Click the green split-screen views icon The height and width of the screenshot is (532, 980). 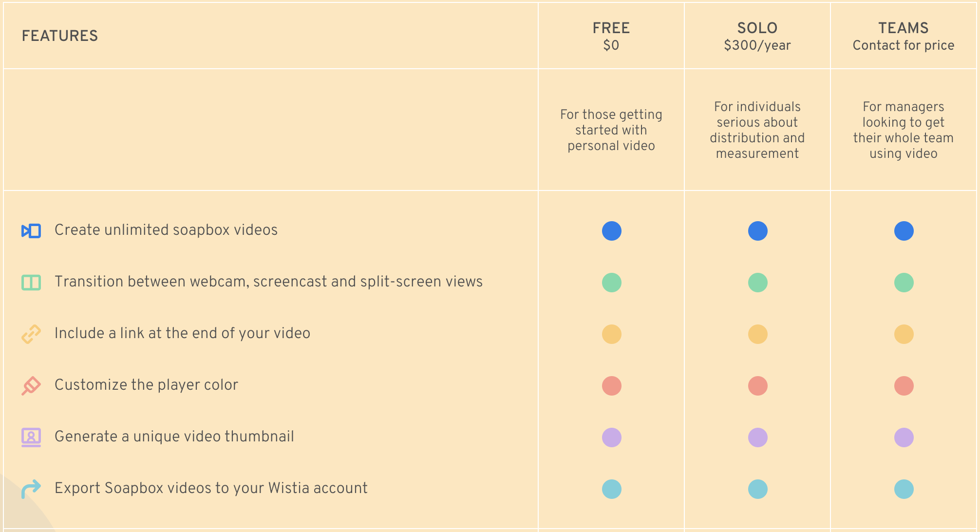(x=31, y=282)
